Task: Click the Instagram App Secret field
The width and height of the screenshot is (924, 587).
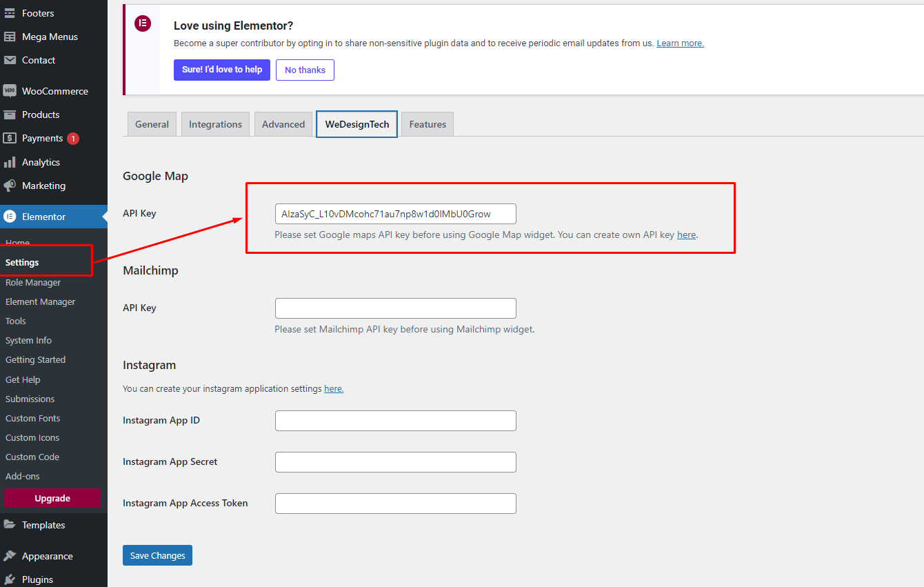Action: [396, 462]
